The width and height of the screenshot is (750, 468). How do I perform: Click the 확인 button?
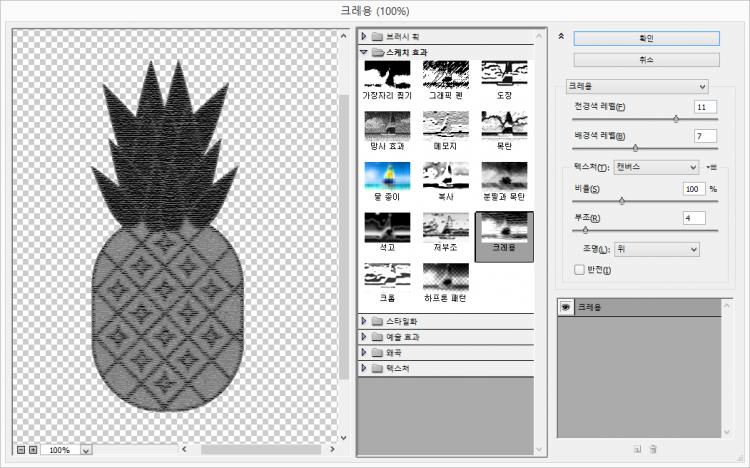click(646, 37)
